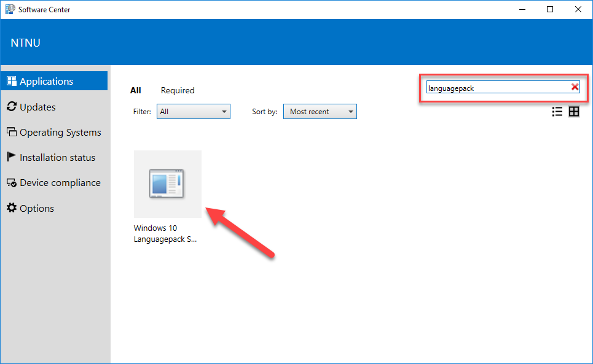Open the Applications section in sidebar
This screenshot has width=593, height=364.
pos(54,81)
